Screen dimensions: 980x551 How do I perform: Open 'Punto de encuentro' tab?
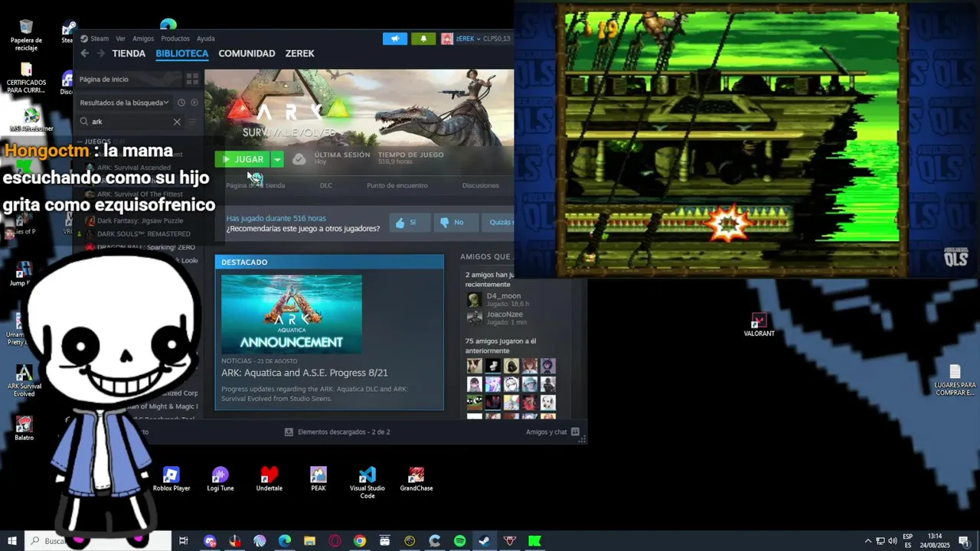397,185
